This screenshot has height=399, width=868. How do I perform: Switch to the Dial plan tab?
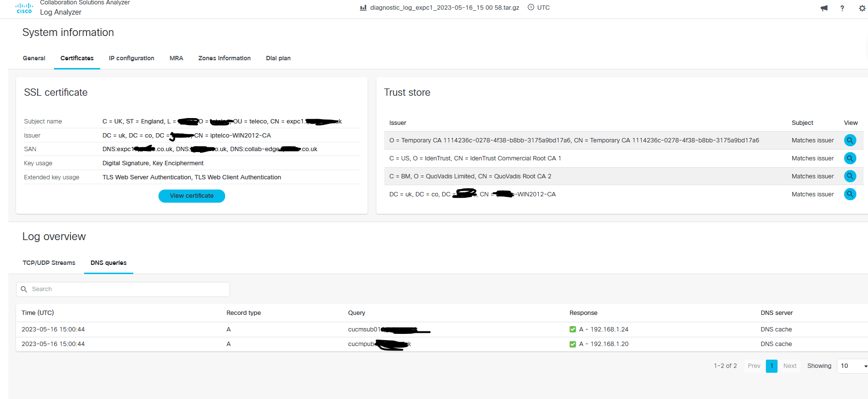(x=278, y=58)
